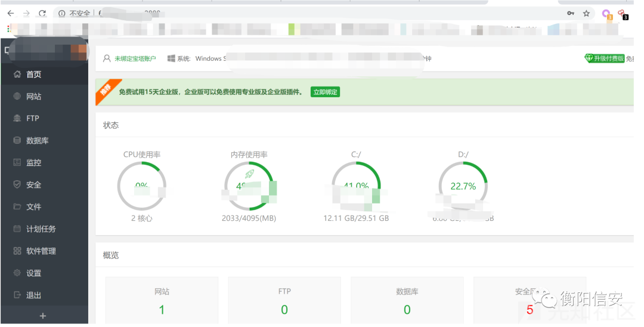
Task: Open the 设置 settings label
Action: pyautogui.click(x=33, y=273)
